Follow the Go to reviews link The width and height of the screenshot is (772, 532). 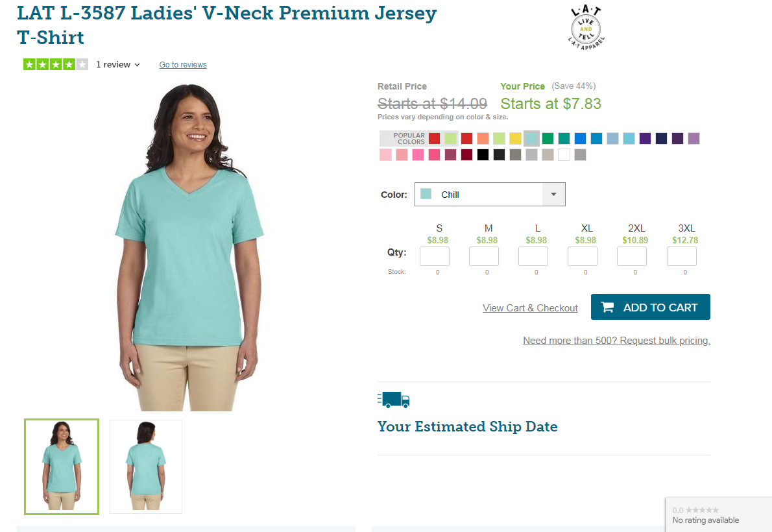point(183,64)
